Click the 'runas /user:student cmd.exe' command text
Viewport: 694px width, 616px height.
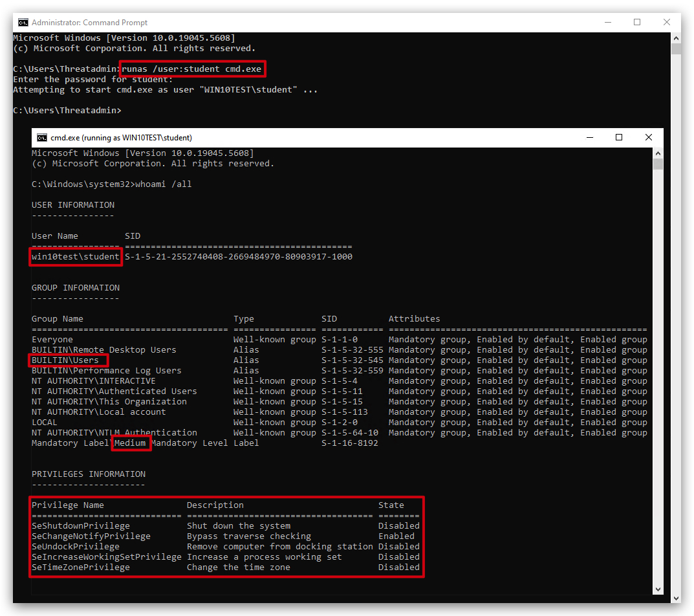pyautogui.click(x=191, y=69)
